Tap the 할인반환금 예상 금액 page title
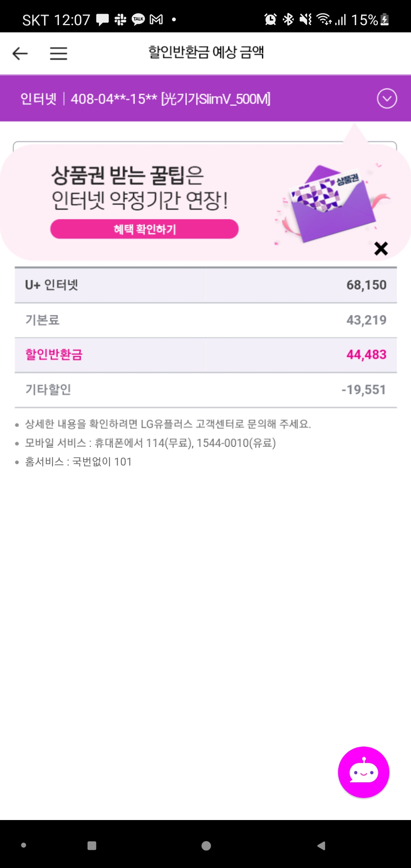This screenshot has height=868, width=411. [206, 53]
